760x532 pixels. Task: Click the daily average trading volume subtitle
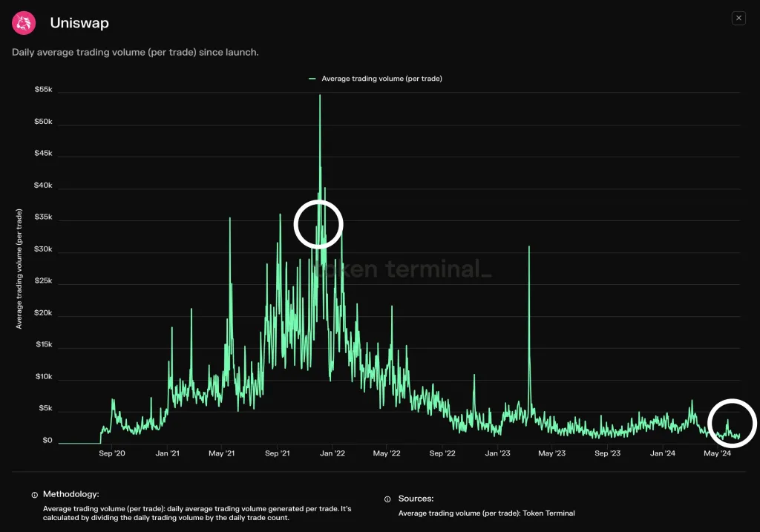pyautogui.click(x=135, y=52)
